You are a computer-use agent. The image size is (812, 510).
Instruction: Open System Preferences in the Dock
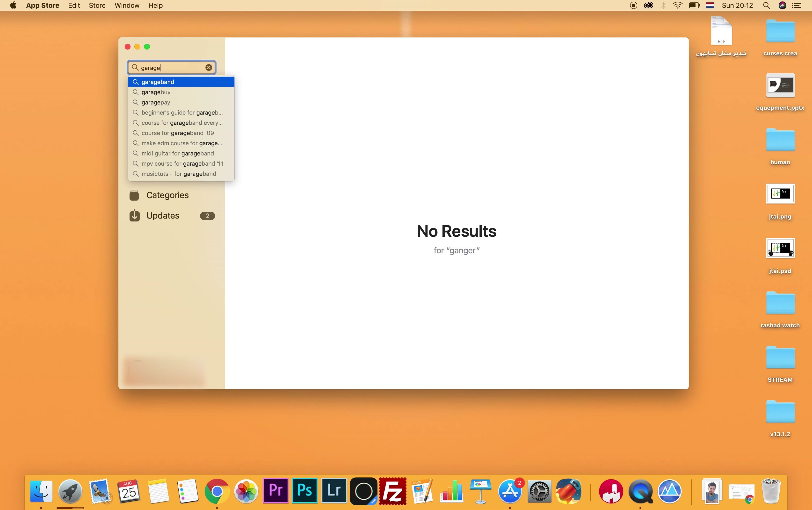click(539, 491)
